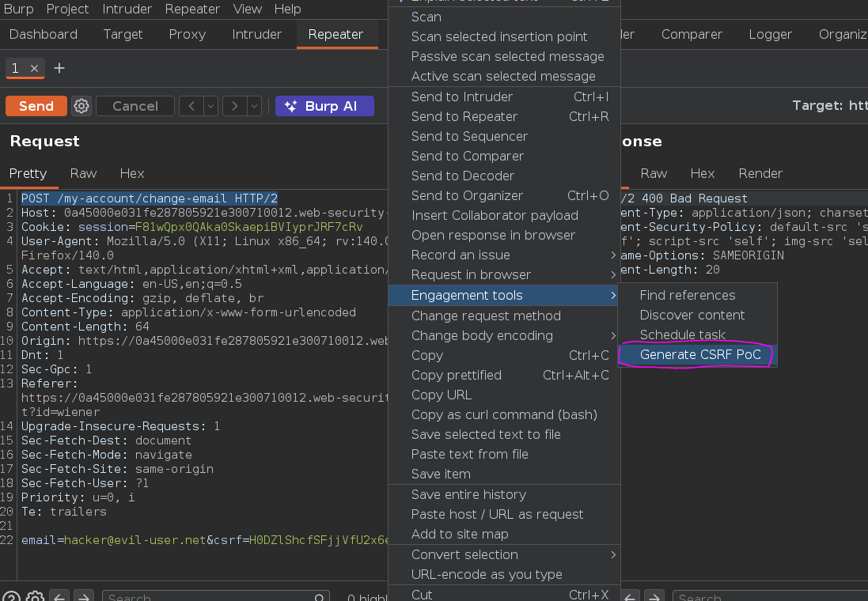The image size is (868, 601).
Task: Click the request search magnifier icon
Action: (x=319, y=598)
